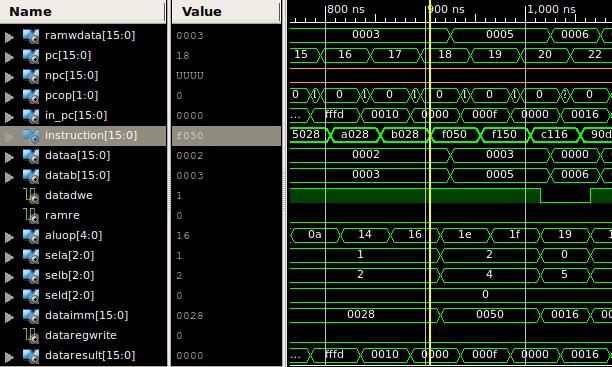Click instruction waveform segment a028
612x367 pixels.
pyautogui.click(x=355, y=134)
